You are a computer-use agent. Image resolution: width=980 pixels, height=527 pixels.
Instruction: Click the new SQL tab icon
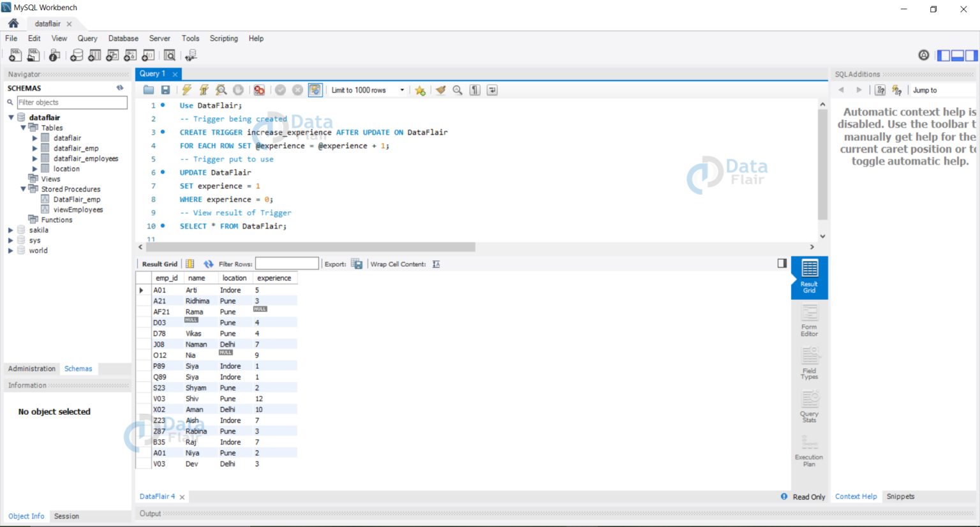[15, 56]
